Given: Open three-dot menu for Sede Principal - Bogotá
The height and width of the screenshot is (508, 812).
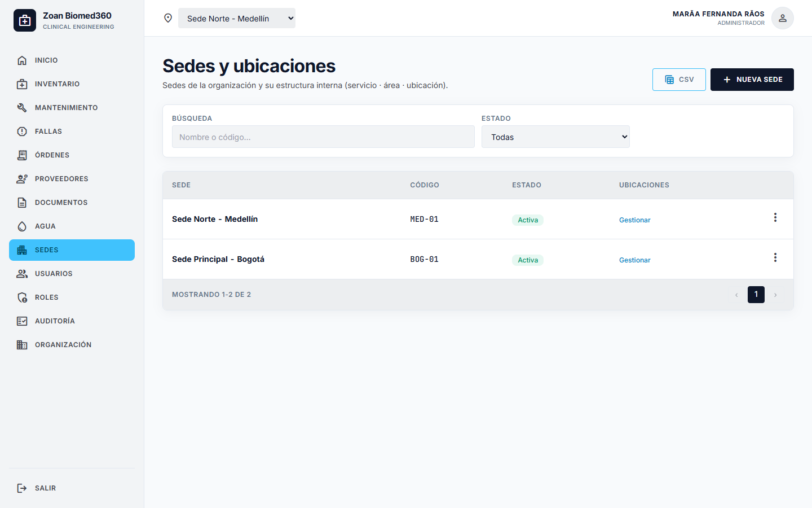Looking at the screenshot, I should [x=775, y=257].
